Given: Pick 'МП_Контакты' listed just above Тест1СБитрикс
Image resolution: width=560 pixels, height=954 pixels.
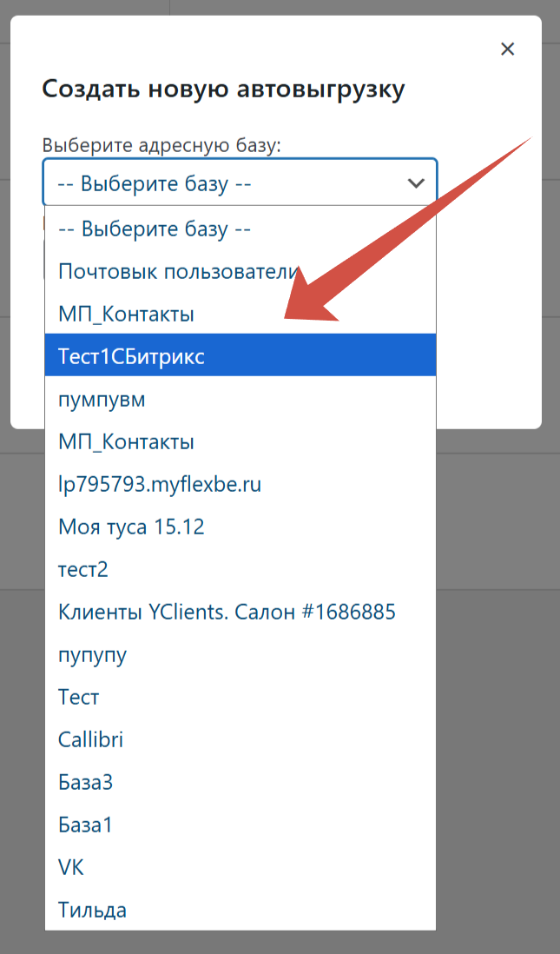Looking at the screenshot, I should click(x=126, y=314).
